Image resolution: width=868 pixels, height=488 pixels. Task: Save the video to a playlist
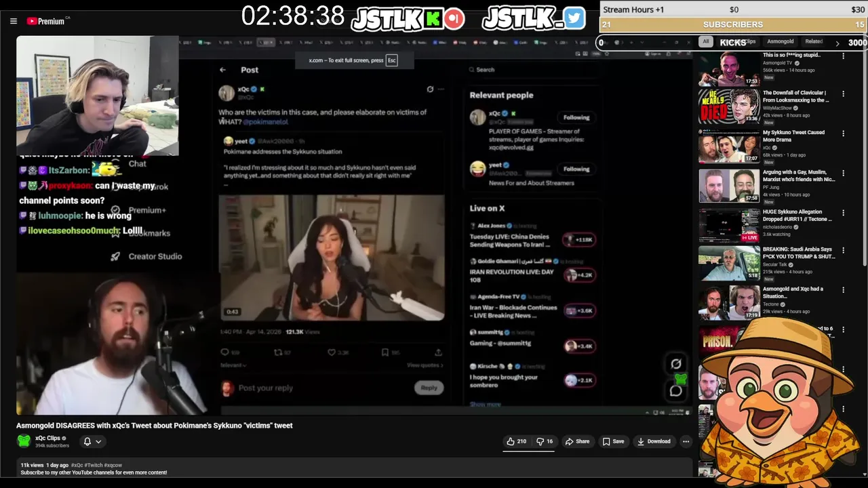[613, 441]
